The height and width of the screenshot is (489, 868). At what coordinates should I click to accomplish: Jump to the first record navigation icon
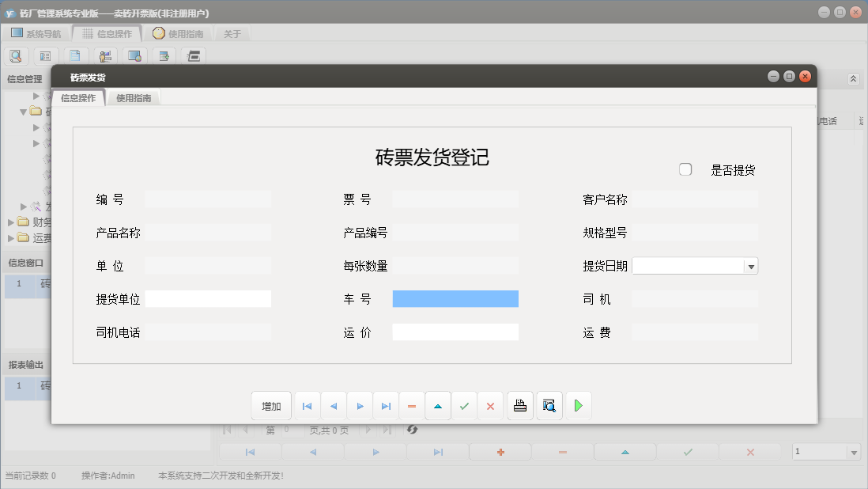(x=307, y=405)
